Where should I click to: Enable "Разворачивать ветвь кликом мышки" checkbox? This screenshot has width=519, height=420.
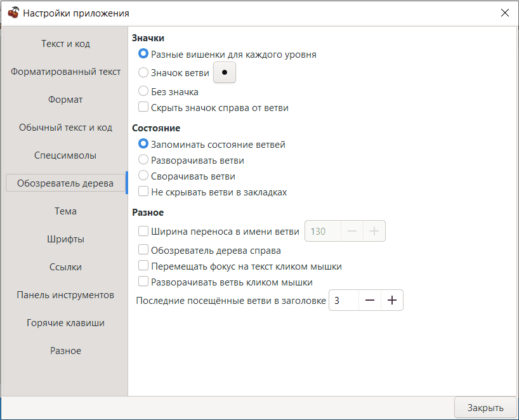tap(143, 282)
